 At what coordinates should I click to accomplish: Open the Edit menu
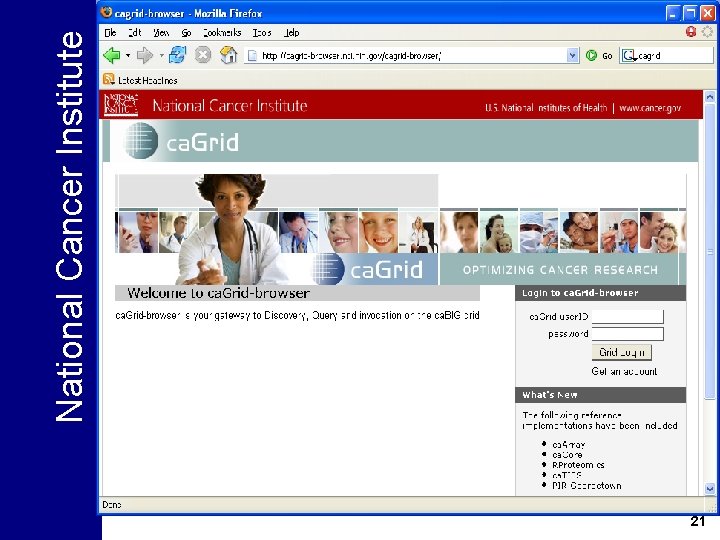click(135, 33)
